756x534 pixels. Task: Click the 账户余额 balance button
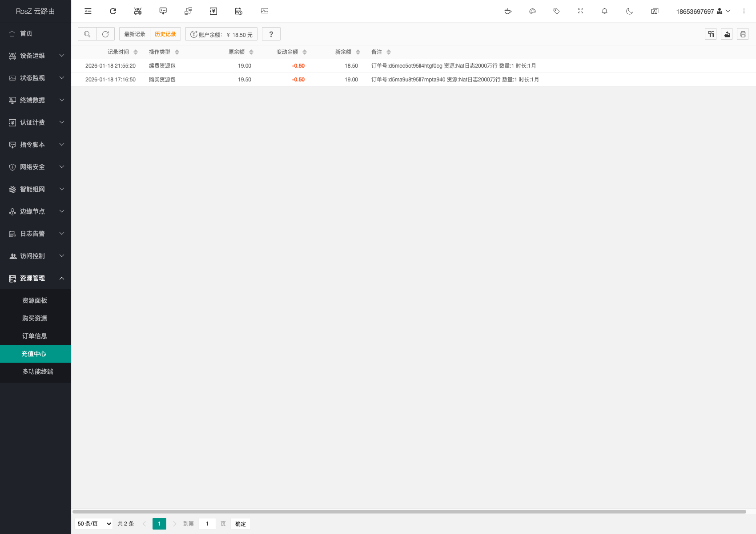pos(221,34)
